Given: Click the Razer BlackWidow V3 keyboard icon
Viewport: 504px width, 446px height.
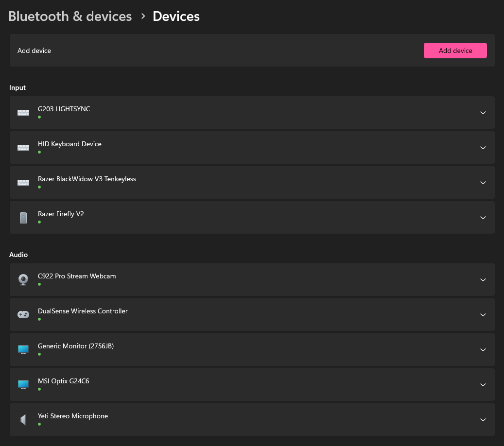Looking at the screenshot, I should coord(23,183).
